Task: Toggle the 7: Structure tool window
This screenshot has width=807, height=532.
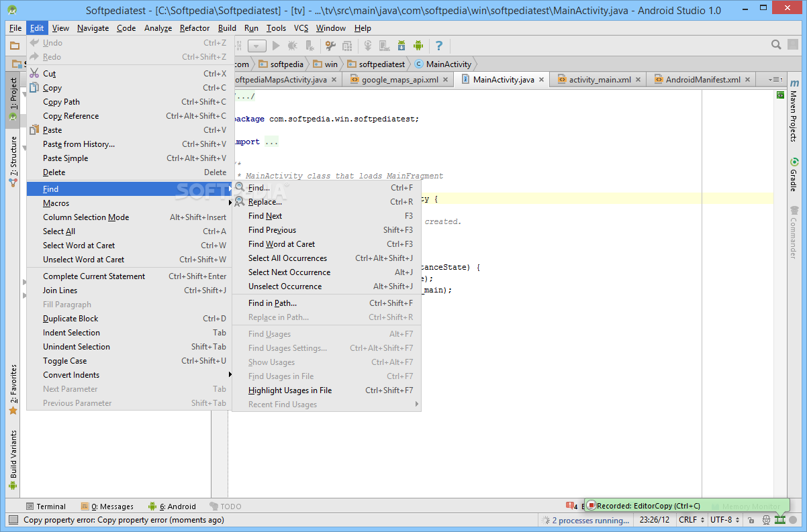Action: coord(13,161)
